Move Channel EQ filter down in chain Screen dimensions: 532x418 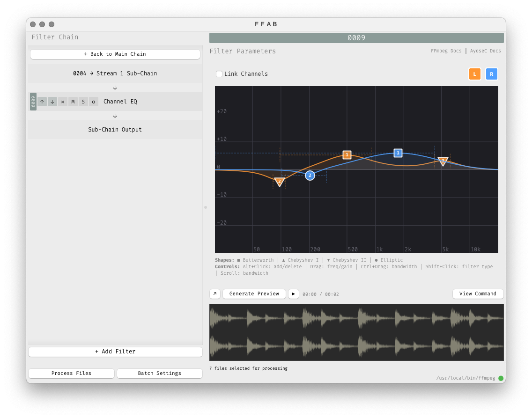(x=52, y=102)
